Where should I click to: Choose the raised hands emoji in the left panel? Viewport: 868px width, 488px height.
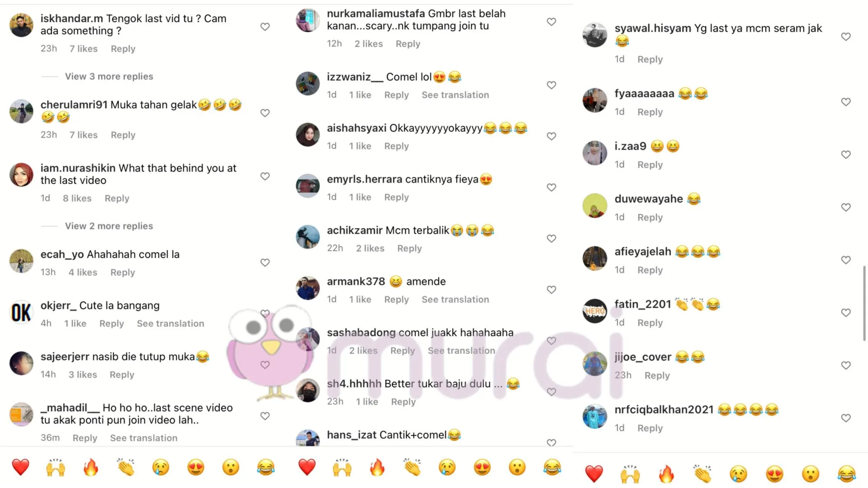click(56, 467)
